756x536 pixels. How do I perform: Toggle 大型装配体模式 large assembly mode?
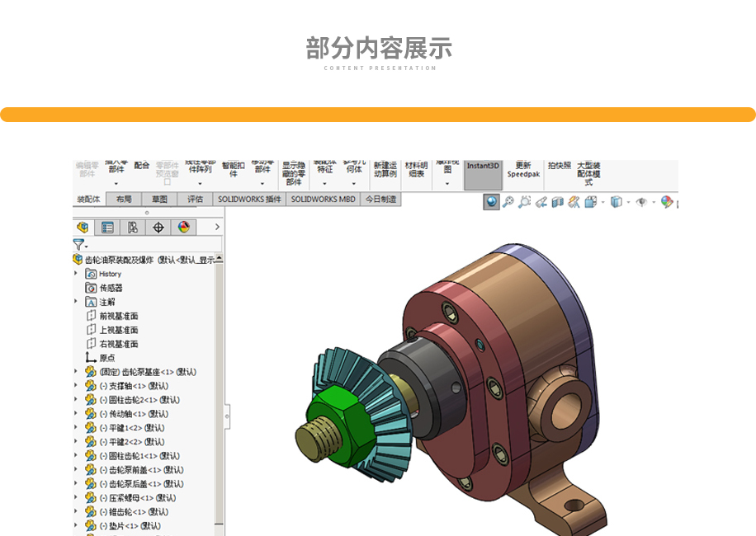pos(588,174)
